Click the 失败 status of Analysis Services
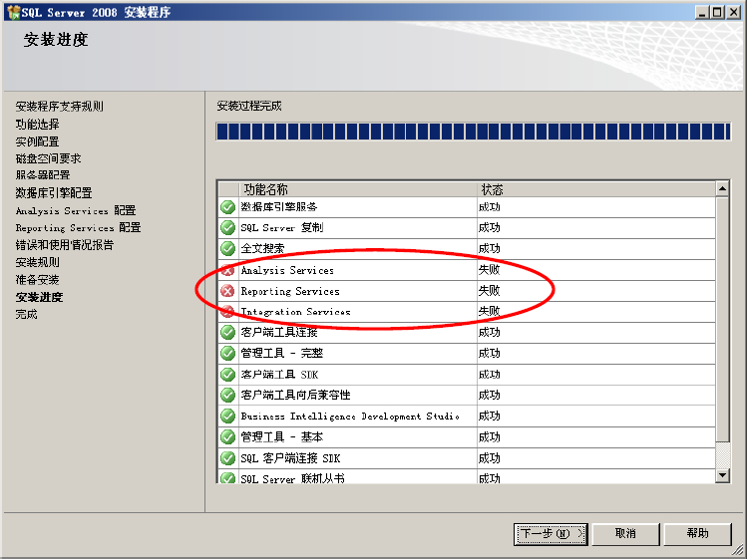The image size is (747, 560). coord(490,270)
